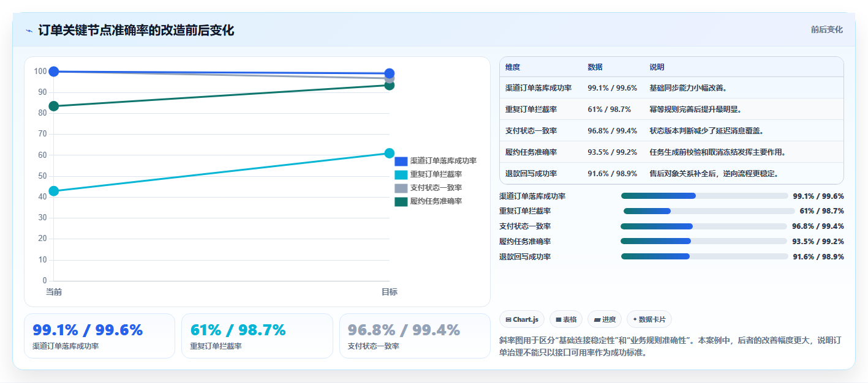
Task: Click table value 91.6% / 98.9%
Action: 613,174
